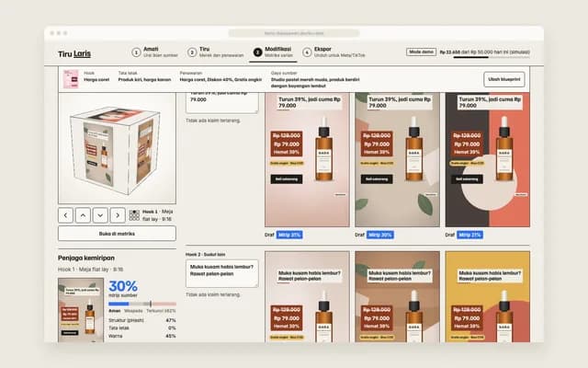
Task: Click the "Struktur (pHash)" metric row
Action: [142, 320]
